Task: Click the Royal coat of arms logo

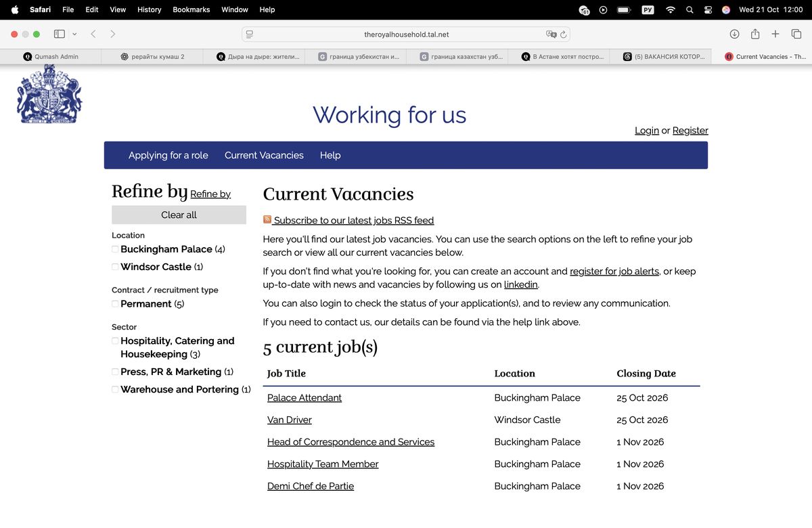Action: (49, 94)
